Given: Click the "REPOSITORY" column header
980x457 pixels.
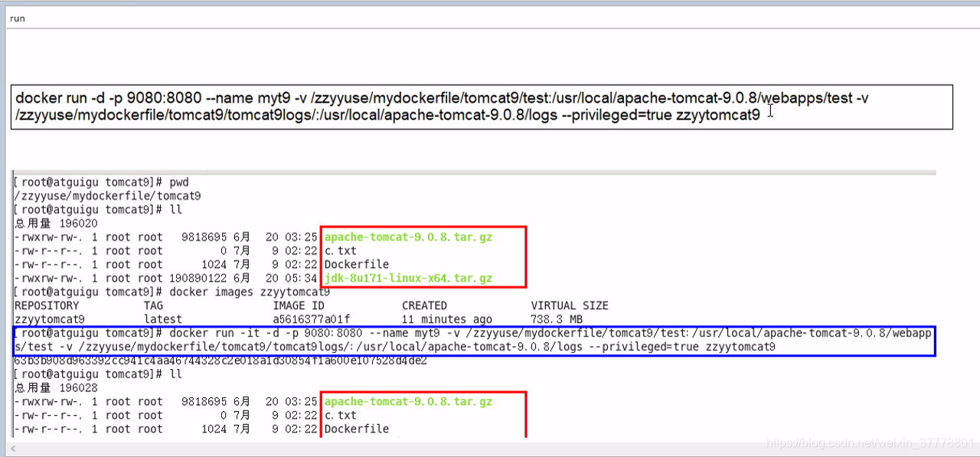Looking at the screenshot, I should tap(45, 305).
